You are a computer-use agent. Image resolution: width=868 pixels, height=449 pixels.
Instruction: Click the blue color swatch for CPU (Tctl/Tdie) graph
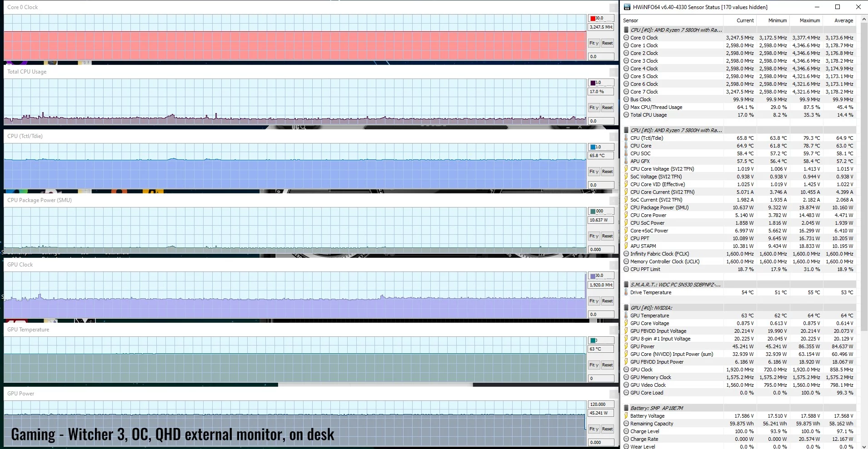coord(593,147)
